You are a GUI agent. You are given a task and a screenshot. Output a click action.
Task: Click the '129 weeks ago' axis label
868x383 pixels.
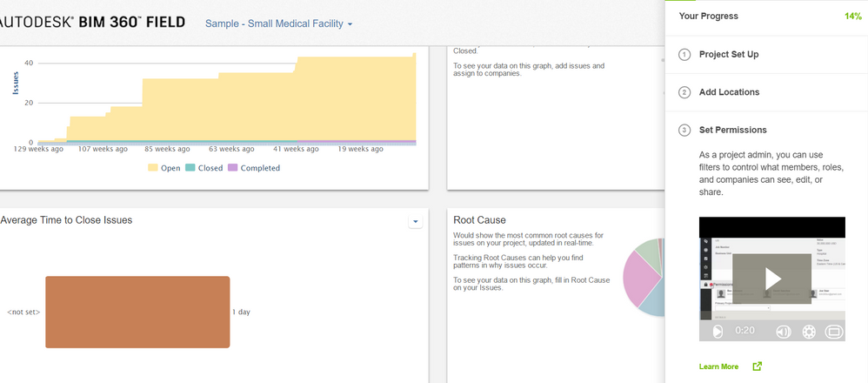pyautogui.click(x=38, y=149)
